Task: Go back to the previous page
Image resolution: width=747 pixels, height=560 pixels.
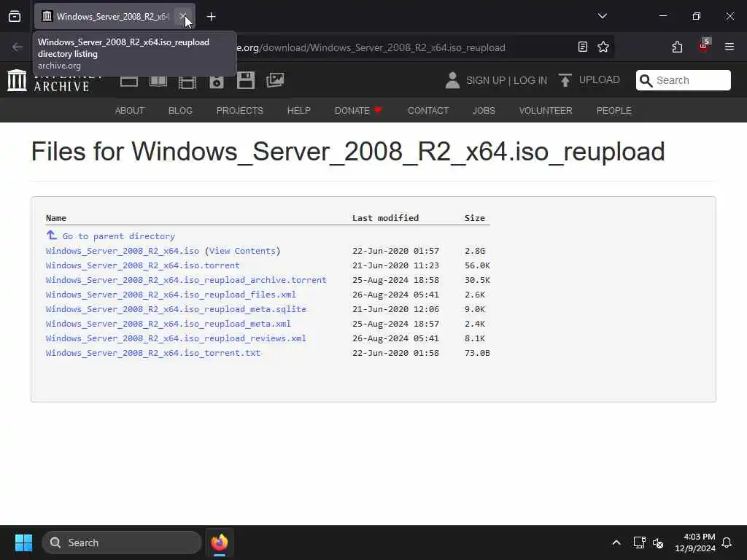Action: click(x=18, y=47)
